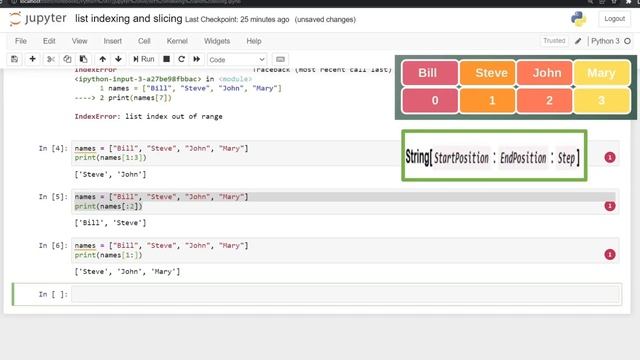The width and height of the screenshot is (640, 360).
Task: Open the Help menu
Action: tap(254, 41)
